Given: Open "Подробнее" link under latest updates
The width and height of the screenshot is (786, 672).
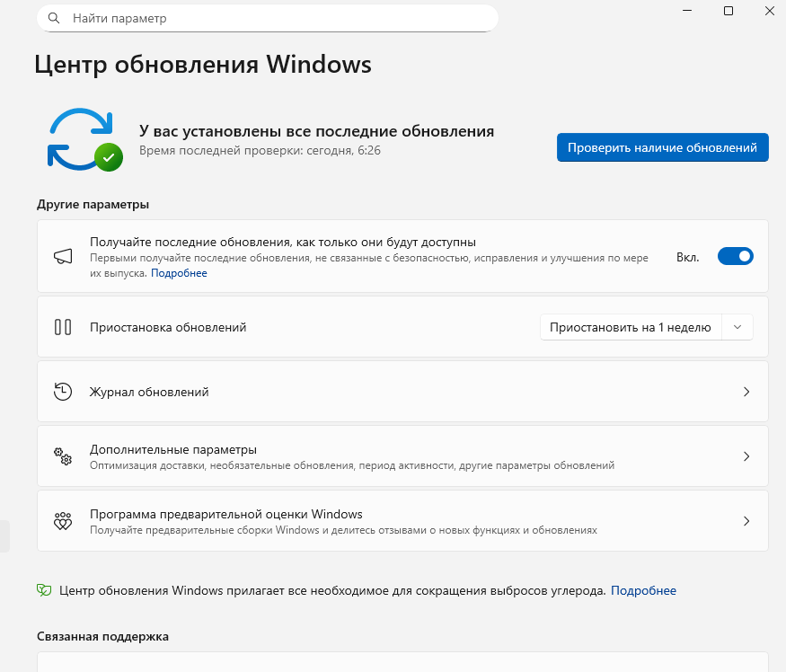Looking at the screenshot, I should click(179, 273).
